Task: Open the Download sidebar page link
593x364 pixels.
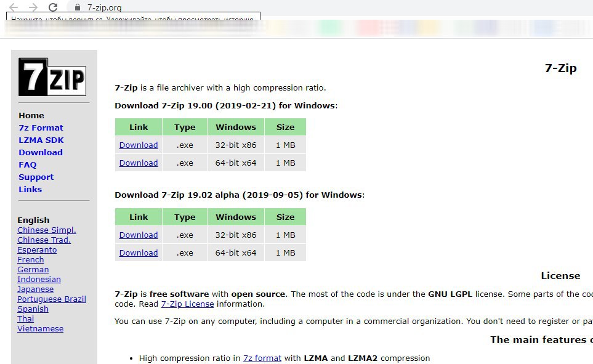Action: click(41, 153)
